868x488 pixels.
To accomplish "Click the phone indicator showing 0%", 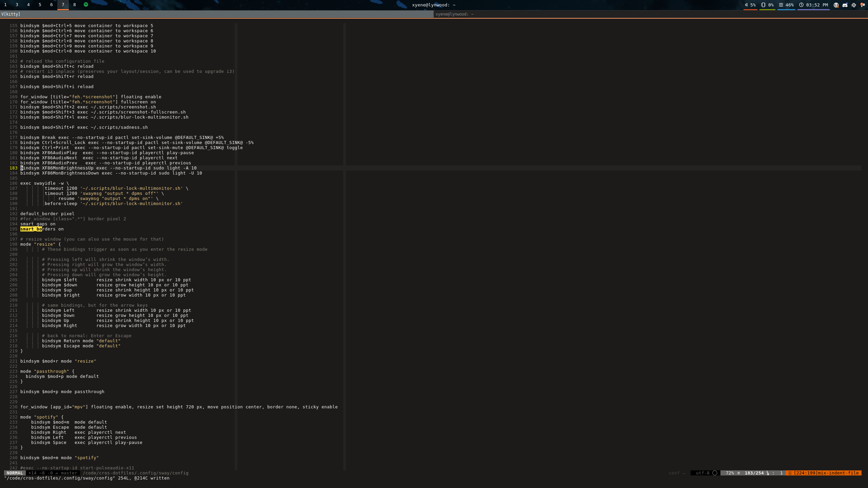I will click(767, 5).
